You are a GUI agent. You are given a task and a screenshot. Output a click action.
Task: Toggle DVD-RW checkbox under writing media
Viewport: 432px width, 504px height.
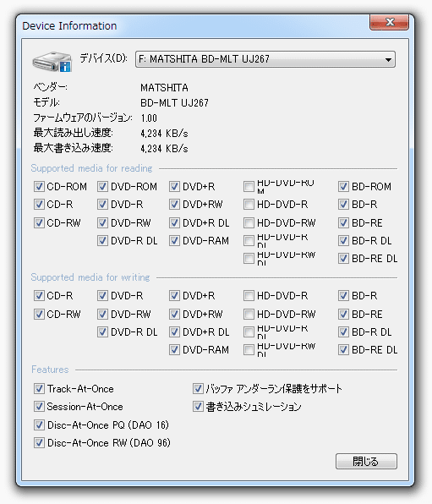click(102, 314)
